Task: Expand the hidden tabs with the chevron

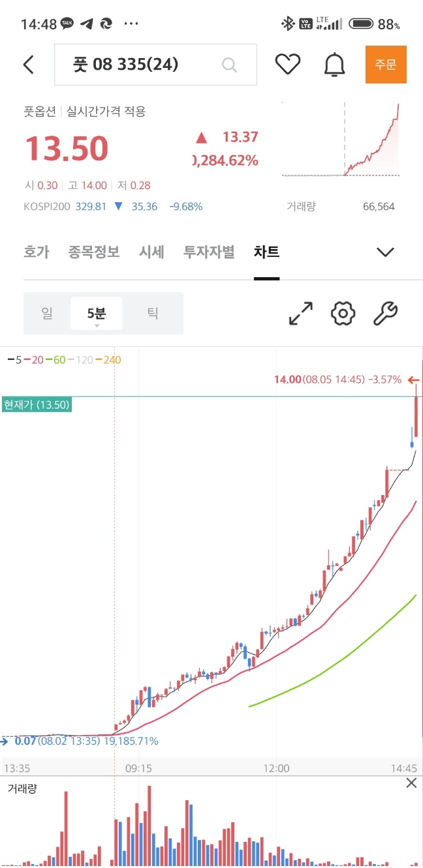Action: pos(385,252)
